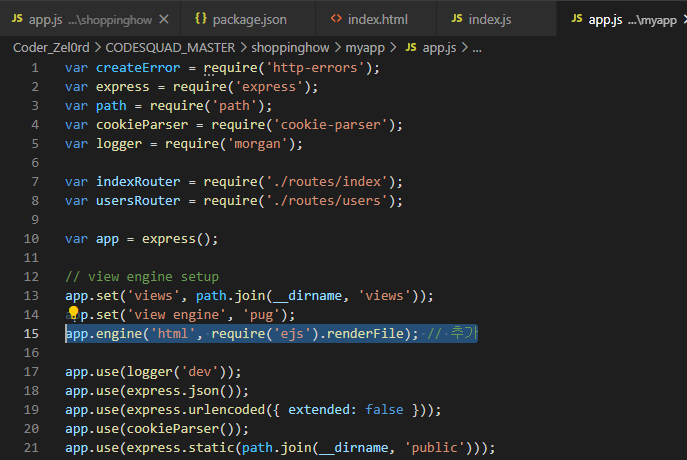687x460 pixels.
Task: Click 'ejs' string on line 15
Action: coord(292,334)
